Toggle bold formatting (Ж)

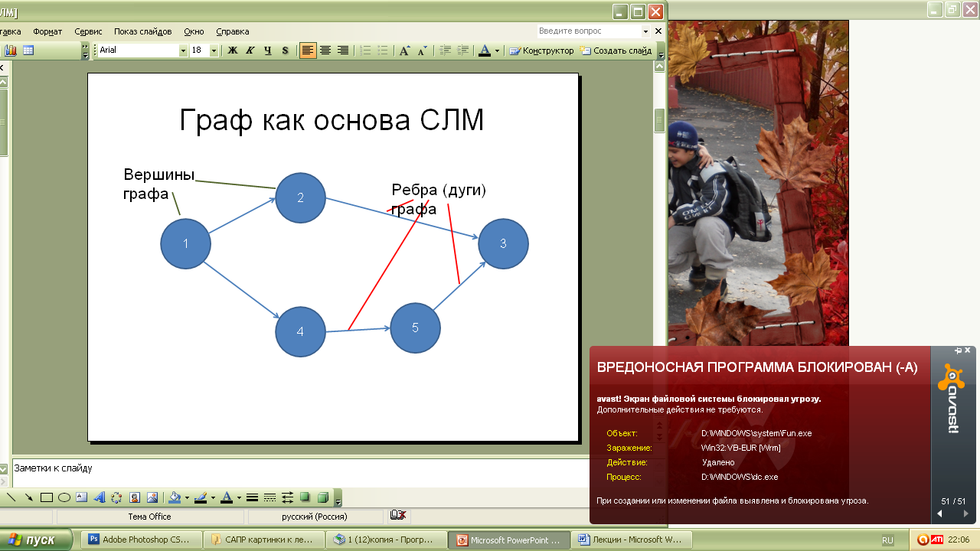(x=233, y=51)
